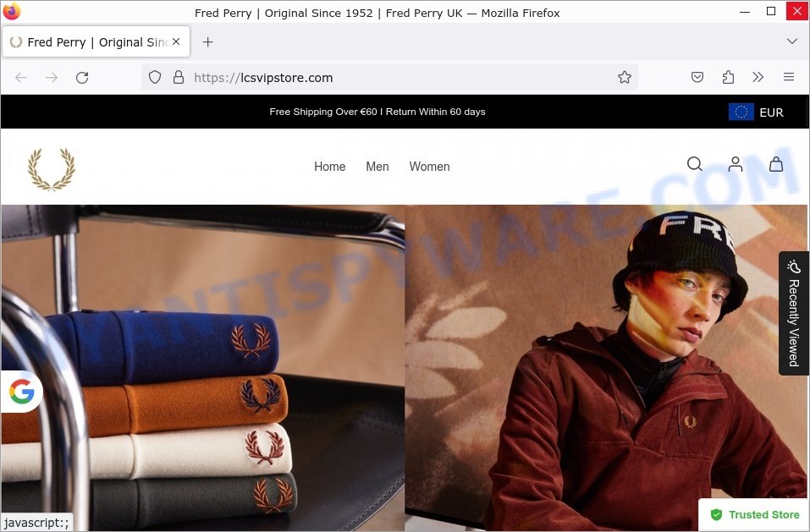The width and height of the screenshot is (810, 532).
Task: Click the Google G badge
Action: pyautogui.click(x=22, y=392)
